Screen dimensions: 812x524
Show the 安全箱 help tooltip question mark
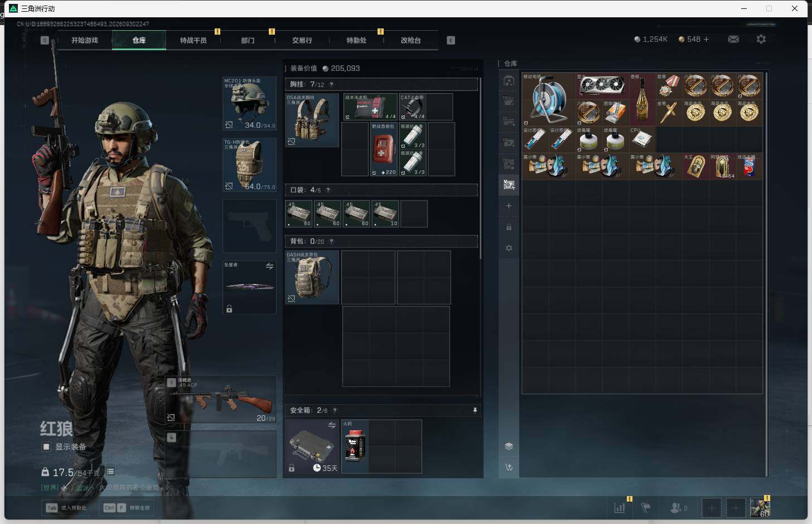pos(335,410)
